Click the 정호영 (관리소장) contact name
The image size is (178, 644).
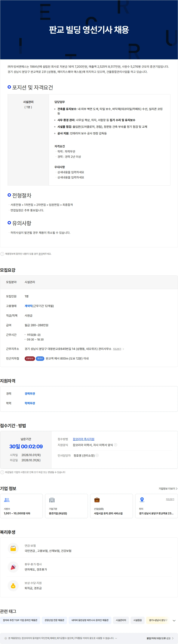click(x=84, y=456)
